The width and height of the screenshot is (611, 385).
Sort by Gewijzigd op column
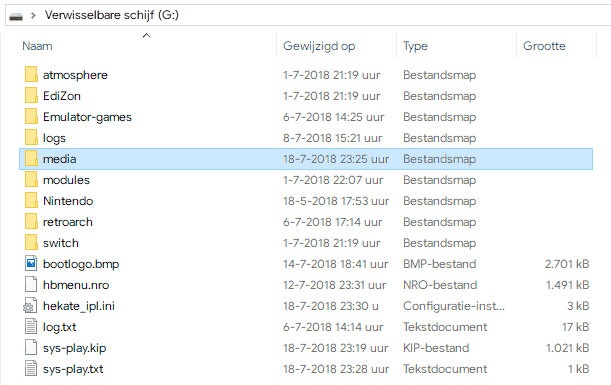point(319,46)
